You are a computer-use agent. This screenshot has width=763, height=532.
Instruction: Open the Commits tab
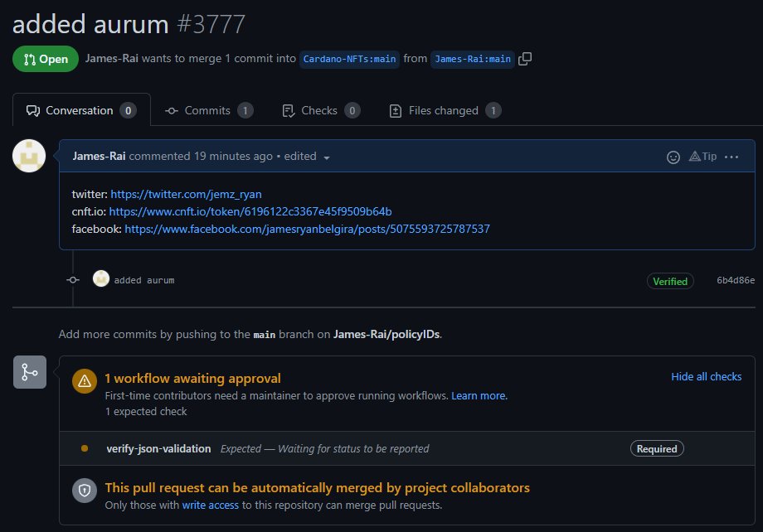pyautogui.click(x=209, y=110)
